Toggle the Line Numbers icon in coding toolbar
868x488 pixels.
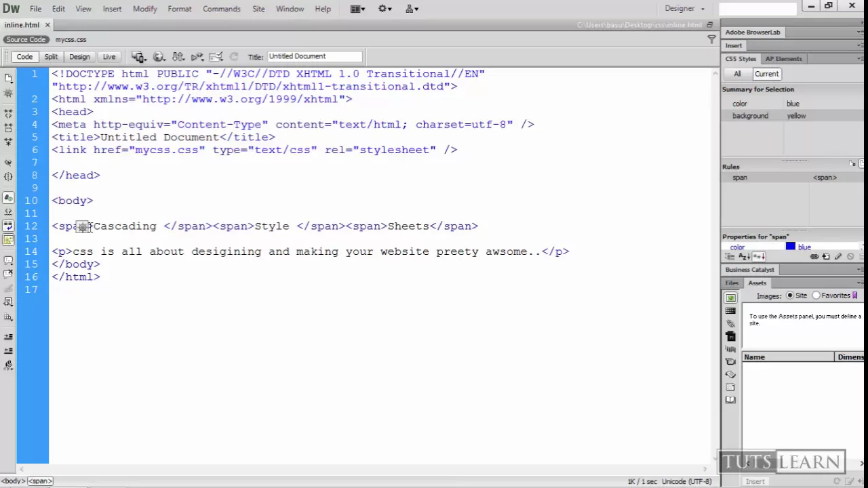[8, 197]
